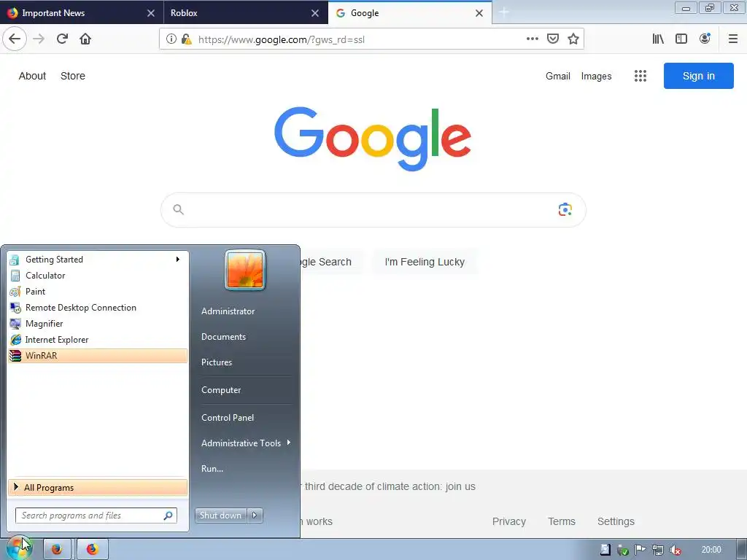Click the forward navigation arrow
Image resolution: width=747 pixels, height=560 pixels.
click(x=39, y=39)
